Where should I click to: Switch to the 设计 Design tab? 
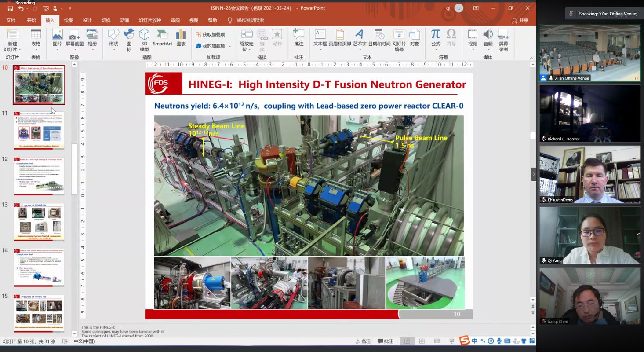pos(87,20)
